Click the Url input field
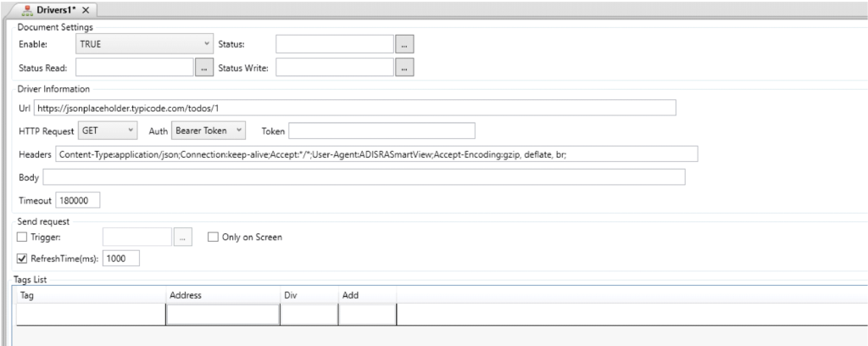Image resolution: width=868 pixels, height=346 pixels. pyautogui.click(x=354, y=107)
